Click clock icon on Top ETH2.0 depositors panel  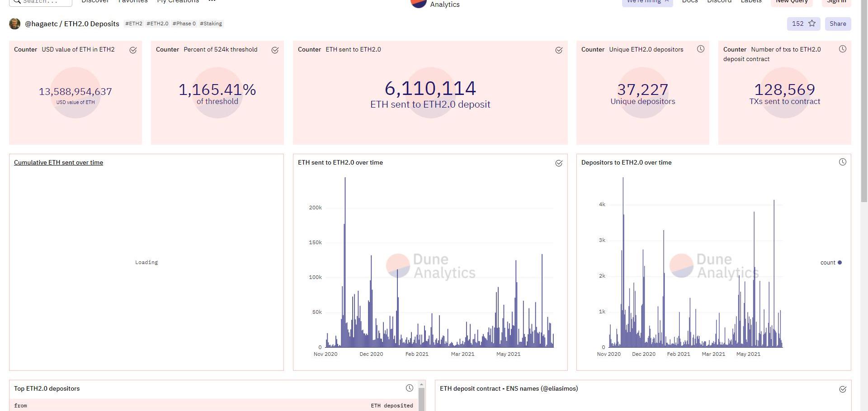(409, 388)
